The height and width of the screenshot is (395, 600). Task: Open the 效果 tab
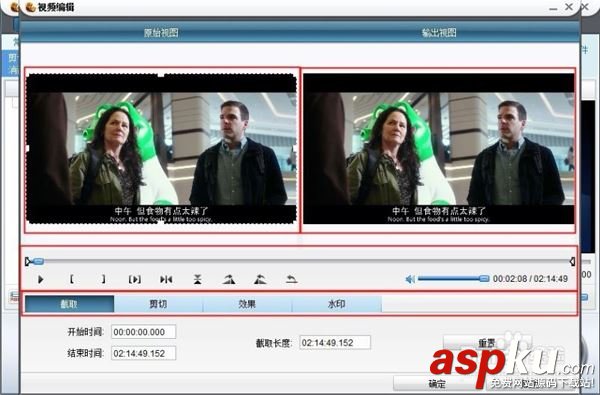(x=247, y=304)
